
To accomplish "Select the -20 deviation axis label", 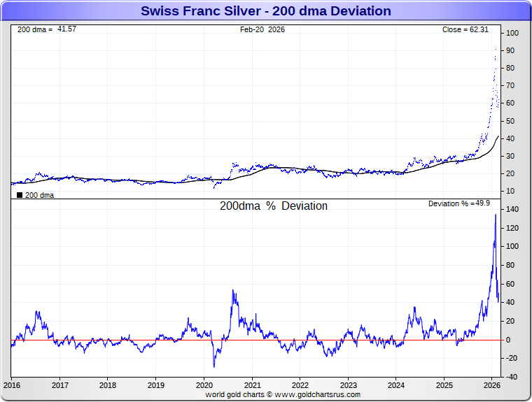I will pyautogui.click(x=513, y=358).
